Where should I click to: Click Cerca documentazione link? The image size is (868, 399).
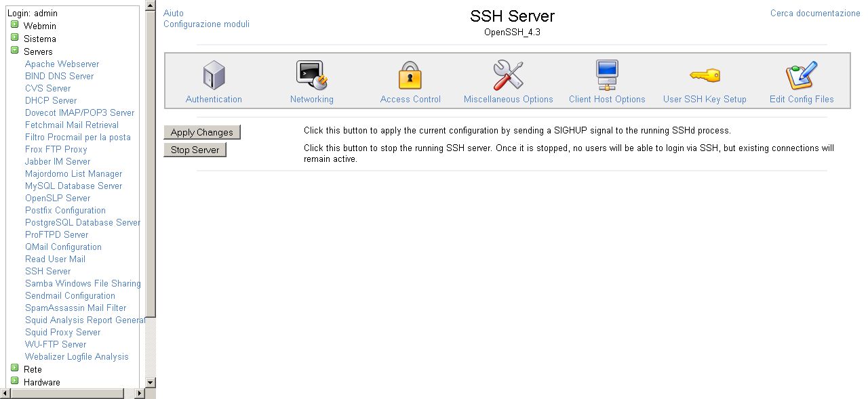tap(814, 13)
